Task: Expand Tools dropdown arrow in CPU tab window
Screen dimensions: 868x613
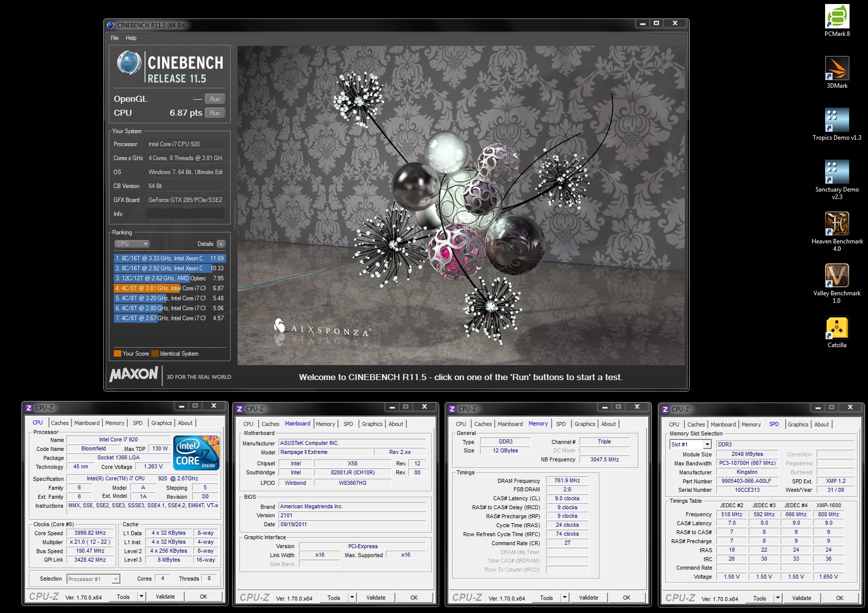Action: pyautogui.click(x=142, y=597)
